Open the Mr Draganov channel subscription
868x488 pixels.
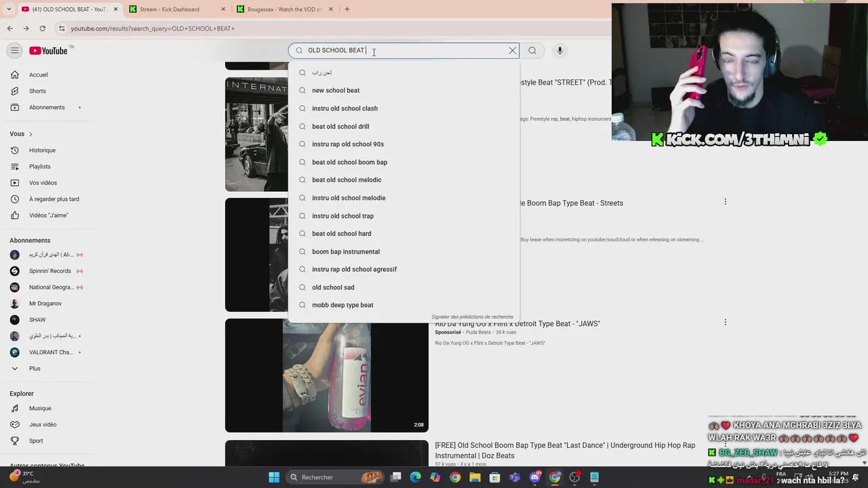(46, 304)
